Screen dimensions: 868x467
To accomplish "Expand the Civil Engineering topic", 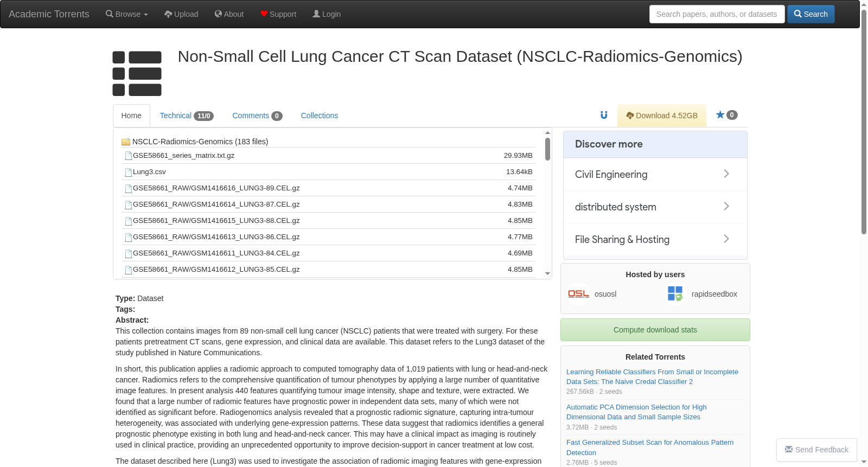I will click(x=655, y=174).
